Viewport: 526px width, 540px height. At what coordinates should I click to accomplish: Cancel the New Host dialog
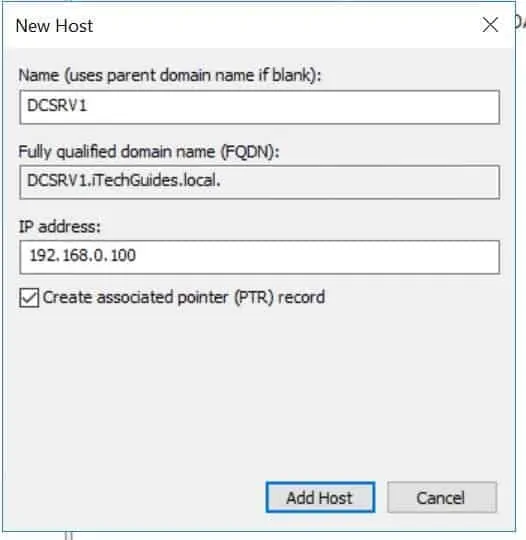pos(442,497)
